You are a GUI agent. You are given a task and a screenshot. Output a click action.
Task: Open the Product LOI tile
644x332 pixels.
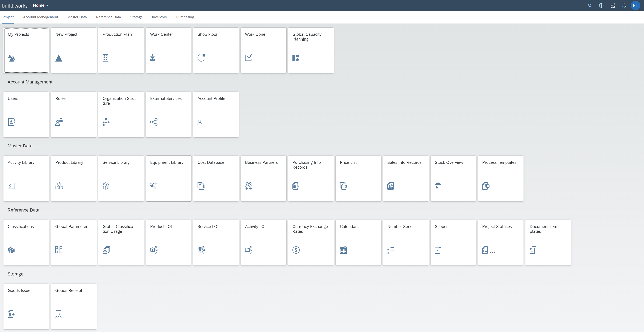pyautogui.click(x=169, y=242)
